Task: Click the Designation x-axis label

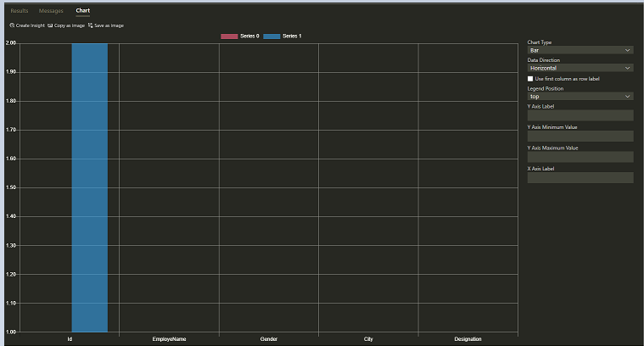Action: coord(468,339)
